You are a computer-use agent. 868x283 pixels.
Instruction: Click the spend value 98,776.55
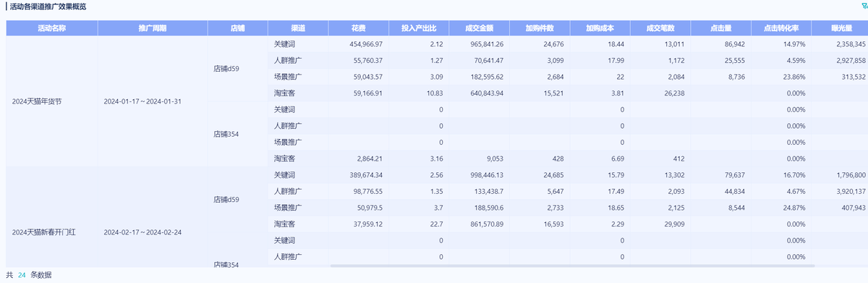click(367, 191)
